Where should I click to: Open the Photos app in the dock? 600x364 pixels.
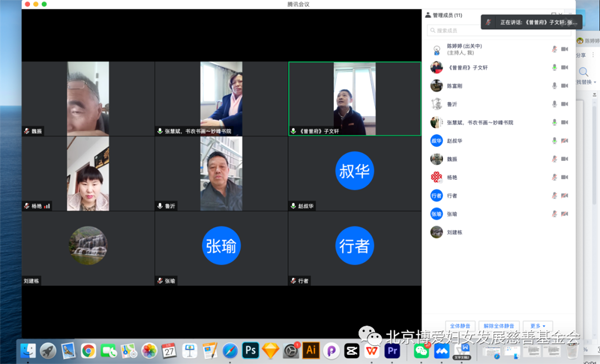coord(149,351)
